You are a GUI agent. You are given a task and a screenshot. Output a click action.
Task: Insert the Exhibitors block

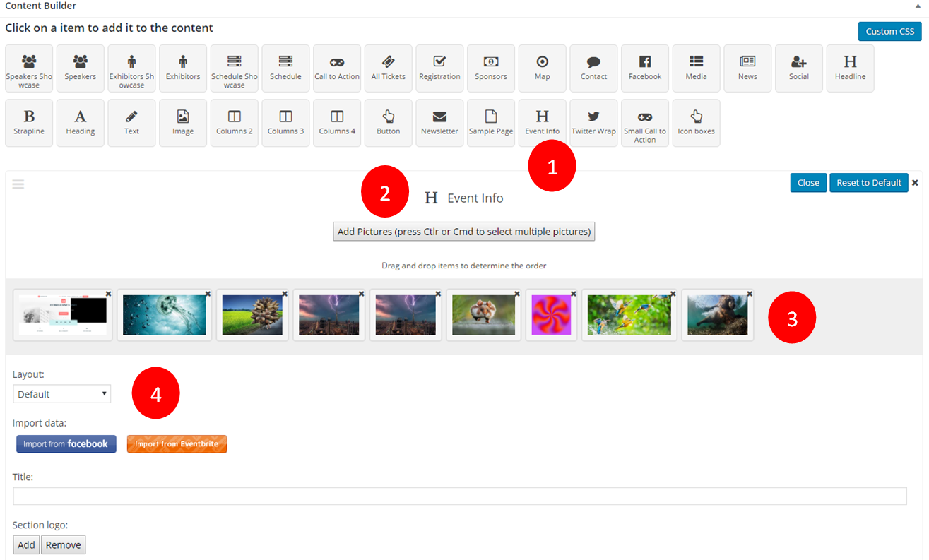(x=183, y=68)
